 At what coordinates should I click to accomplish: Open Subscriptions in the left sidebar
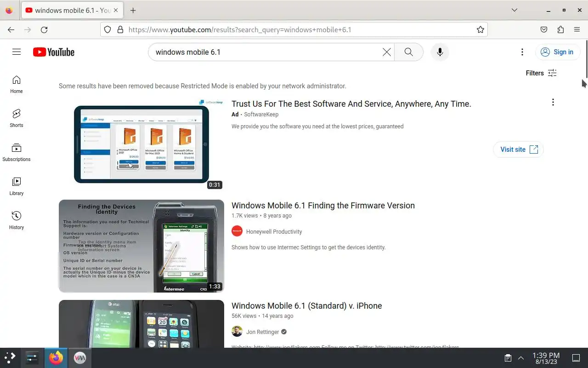tap(17, 153)
